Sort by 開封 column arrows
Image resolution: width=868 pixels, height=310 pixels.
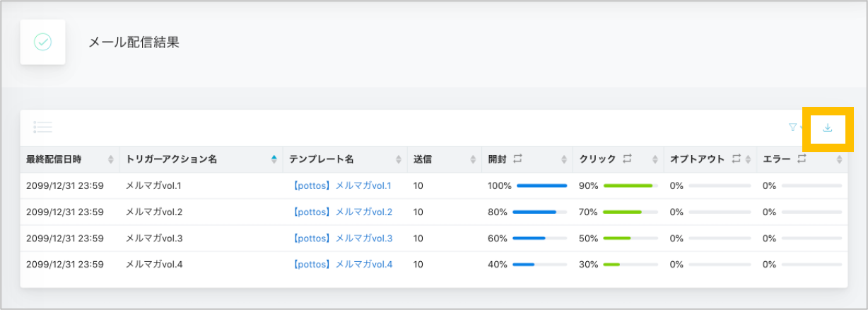pyautogui.click(x=563, y=159)
